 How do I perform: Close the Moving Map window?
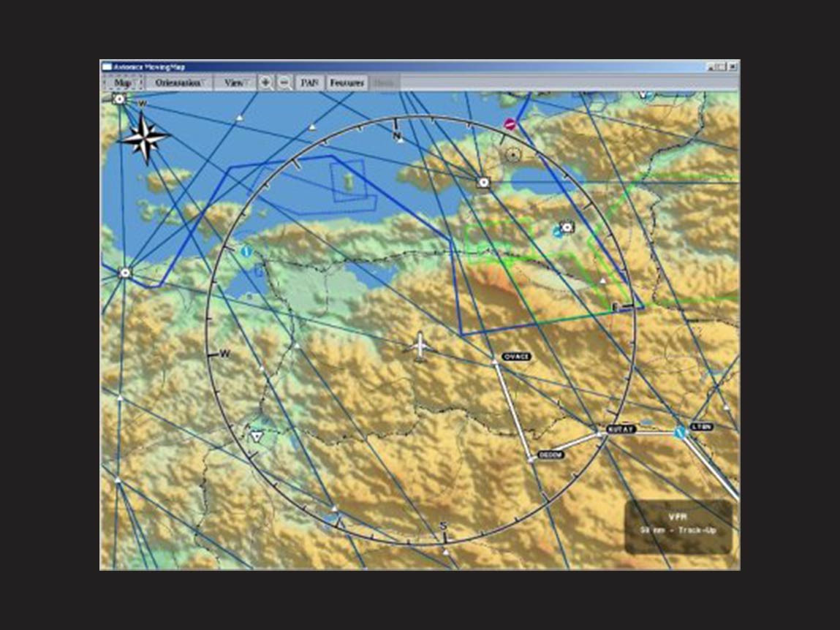pyautogui.click(x=733, y=67)
